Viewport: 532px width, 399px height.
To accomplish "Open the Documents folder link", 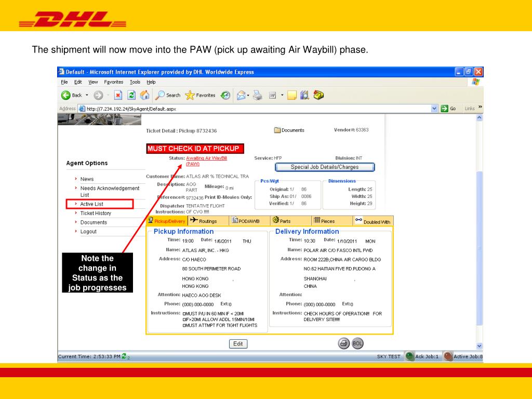I will [289, 130].
